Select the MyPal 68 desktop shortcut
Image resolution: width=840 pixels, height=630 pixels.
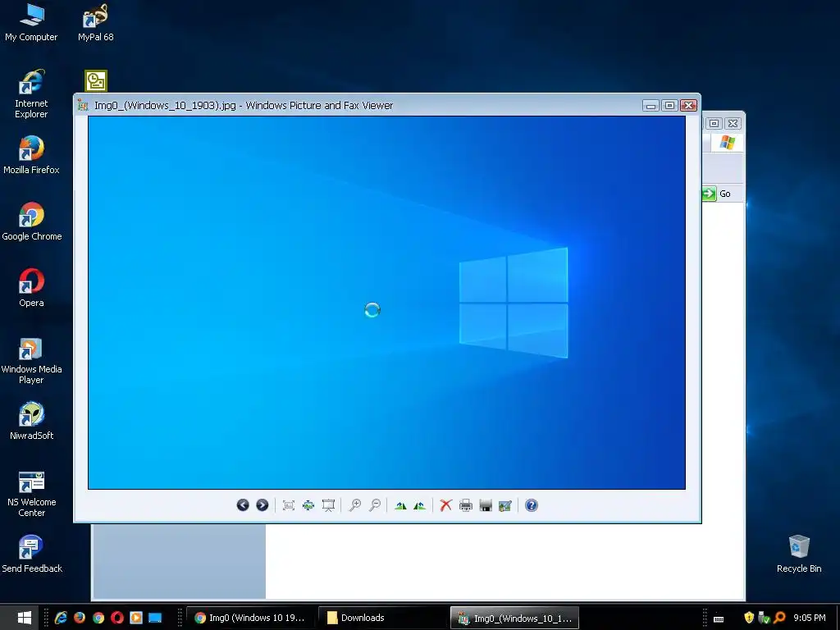tap(95, 22)
